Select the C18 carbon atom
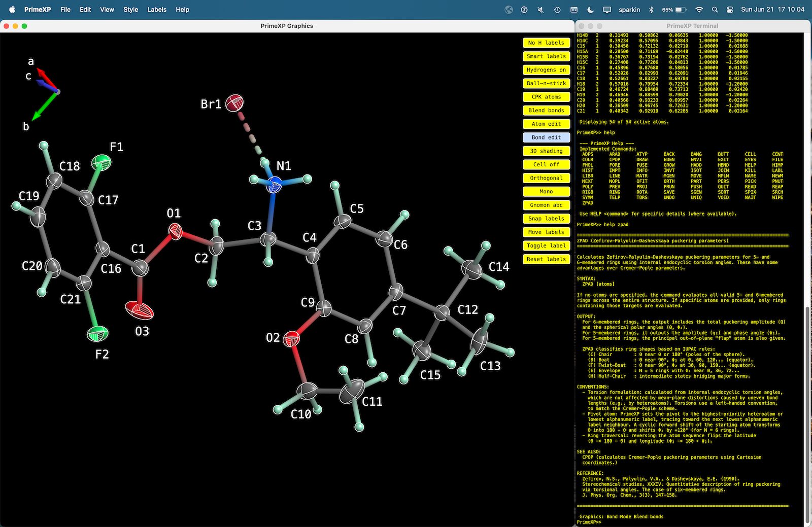Image resolution: width=812 pixels, height=527 pixels. pos(54,181)
